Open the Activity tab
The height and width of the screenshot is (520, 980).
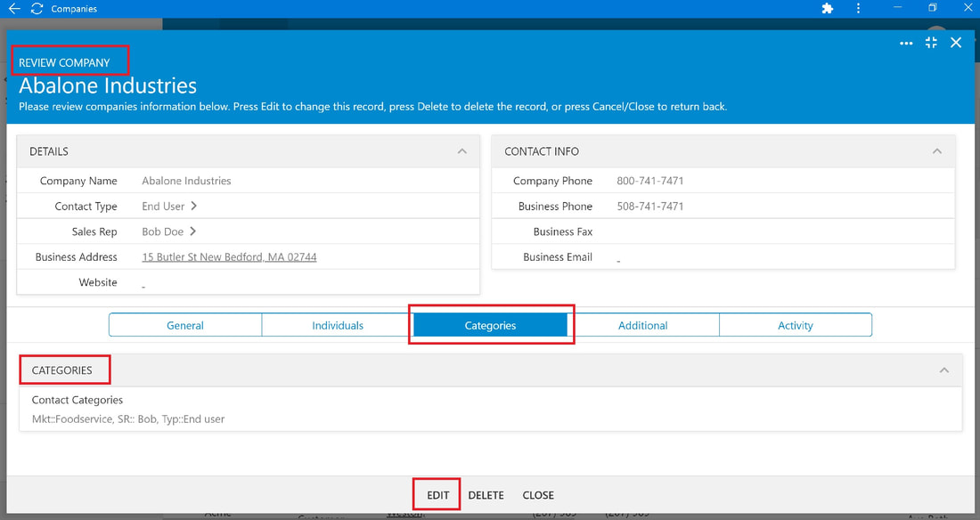pyautogui.click(x=796, y=325)
